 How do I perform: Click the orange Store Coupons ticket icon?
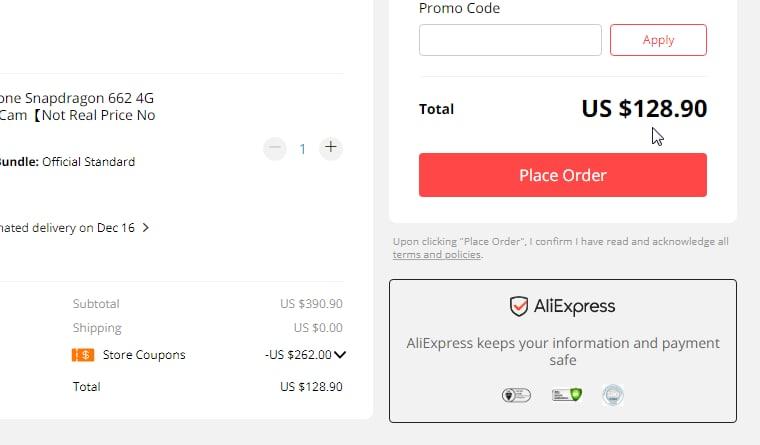pyautogui.click(x=83, y=355)
